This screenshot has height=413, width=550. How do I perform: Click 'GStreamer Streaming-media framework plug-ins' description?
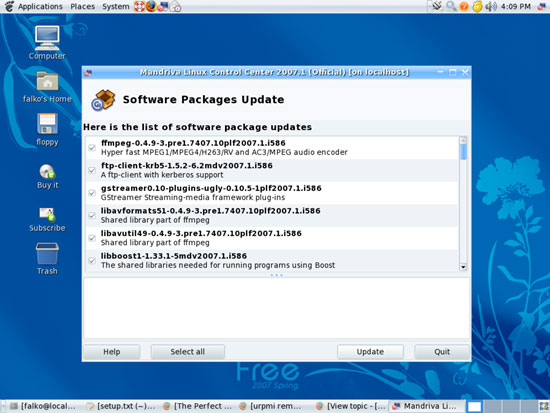point(193,197)
